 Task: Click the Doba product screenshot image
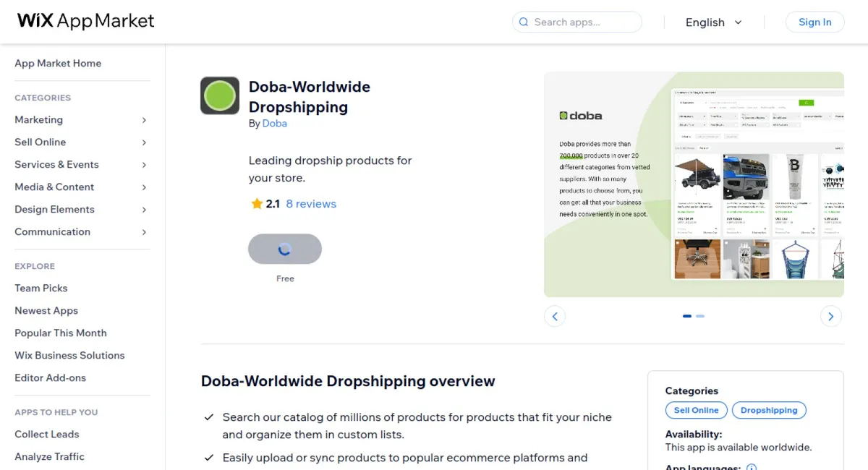click(x=694, y=184)
